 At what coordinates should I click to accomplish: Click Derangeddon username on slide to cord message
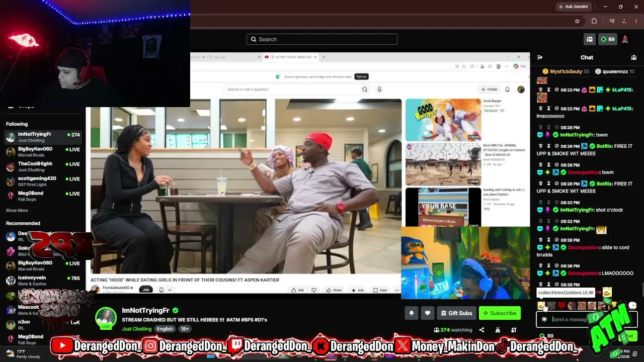(x=583, y=247)
